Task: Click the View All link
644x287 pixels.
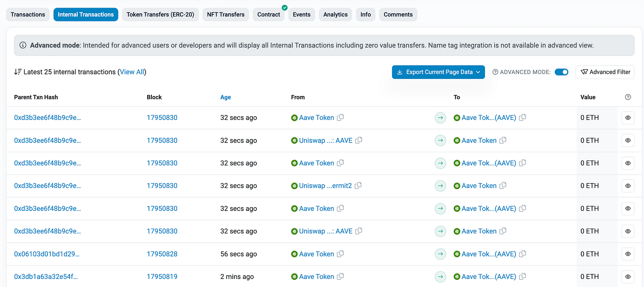Action: pos(132,72)
